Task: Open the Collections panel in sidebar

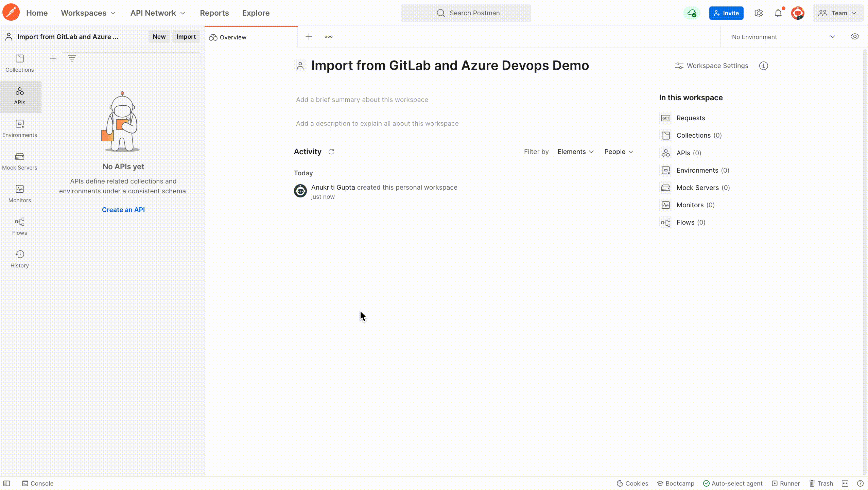Action: click(x=19, y=63)
